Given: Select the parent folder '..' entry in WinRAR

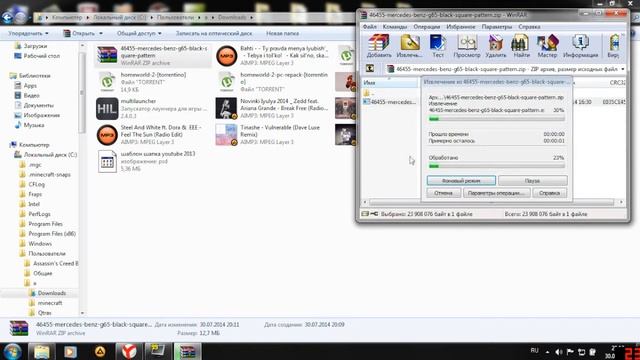Looking at the screenshot, I should pos(369,93).
